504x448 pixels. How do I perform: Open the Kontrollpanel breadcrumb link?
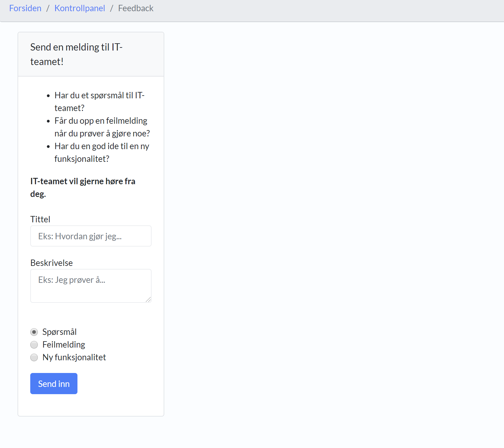(80, 8)
